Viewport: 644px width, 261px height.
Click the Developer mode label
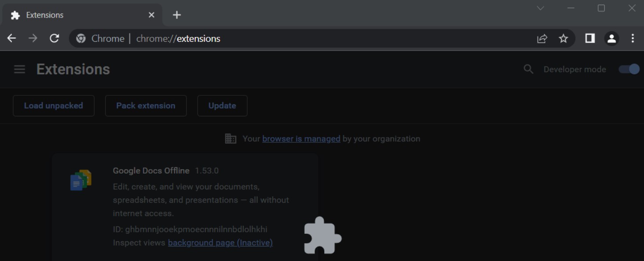point(574,69)
